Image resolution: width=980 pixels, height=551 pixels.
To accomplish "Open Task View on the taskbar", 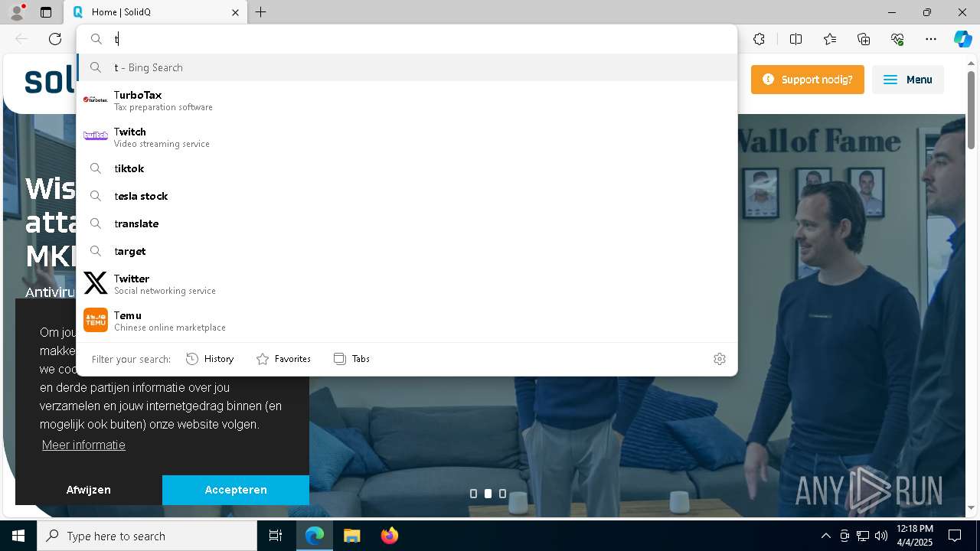I will tap(276, 536).
